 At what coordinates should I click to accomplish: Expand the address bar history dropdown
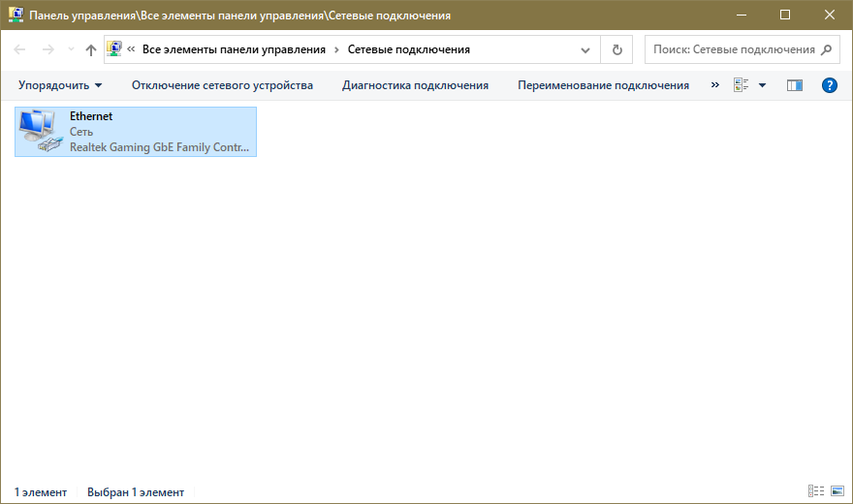pos(585,49)
